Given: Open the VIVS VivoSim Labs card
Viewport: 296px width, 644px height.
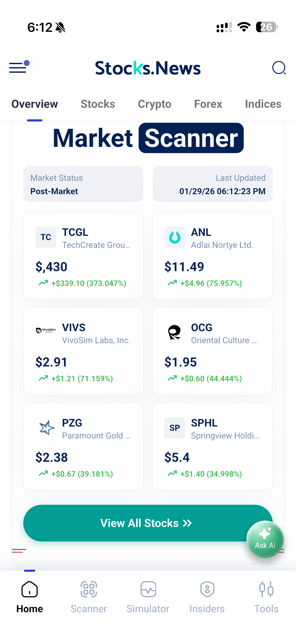Looking at the screenshot, I should tap(83, 351).
